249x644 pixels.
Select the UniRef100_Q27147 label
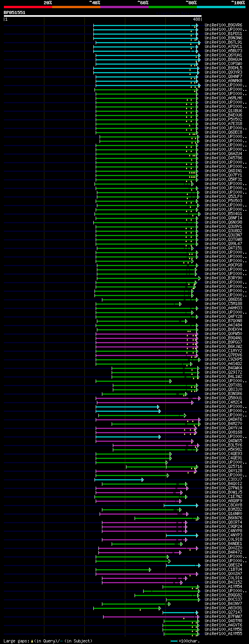tap(223, 612)
